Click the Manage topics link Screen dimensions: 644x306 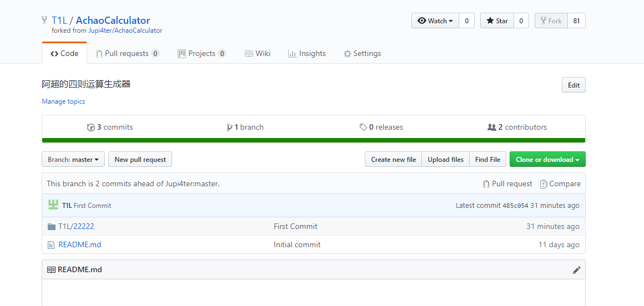[63, 101]
